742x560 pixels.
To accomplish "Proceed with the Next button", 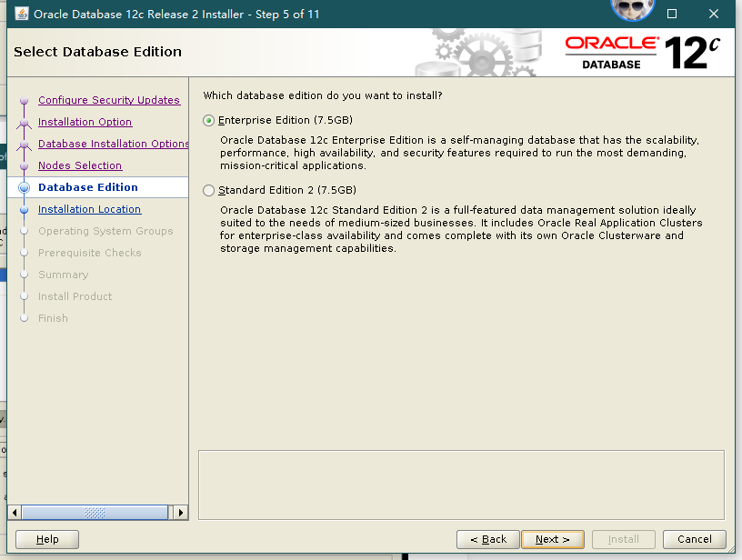I will [x=552, y=539].
